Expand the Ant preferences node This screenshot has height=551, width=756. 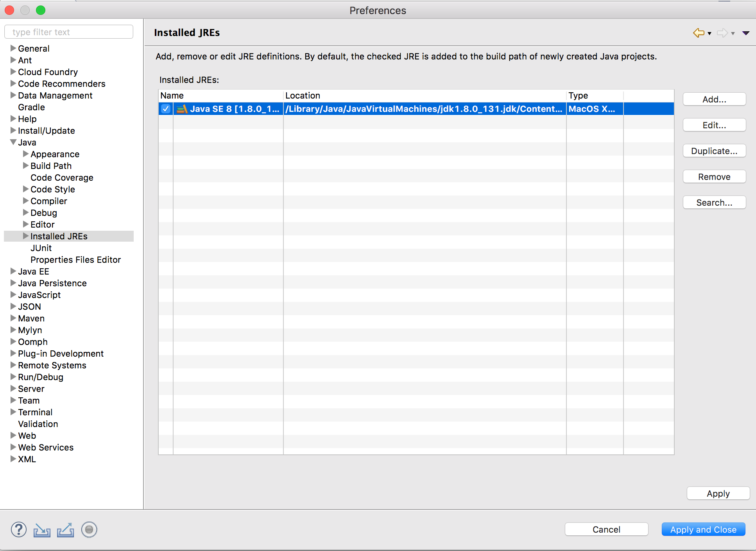pyautogui.click(x=13, y=60)
